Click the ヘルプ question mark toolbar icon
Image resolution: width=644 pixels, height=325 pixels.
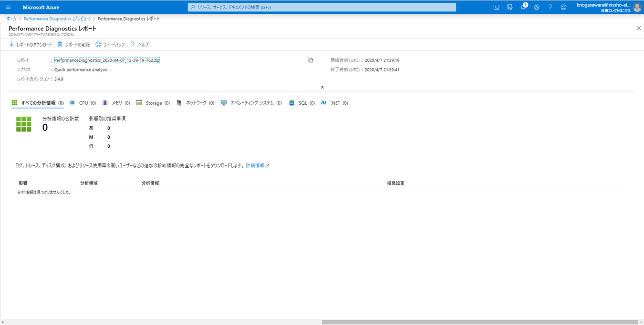coord(133,44)
